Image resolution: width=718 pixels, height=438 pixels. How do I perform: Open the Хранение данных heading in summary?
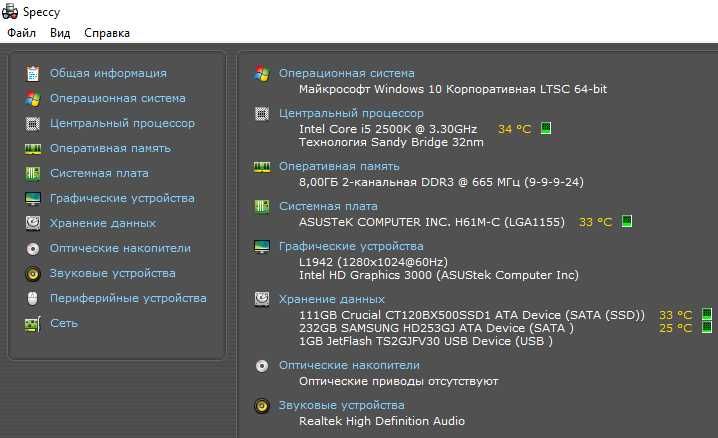[x=331, y=299]
